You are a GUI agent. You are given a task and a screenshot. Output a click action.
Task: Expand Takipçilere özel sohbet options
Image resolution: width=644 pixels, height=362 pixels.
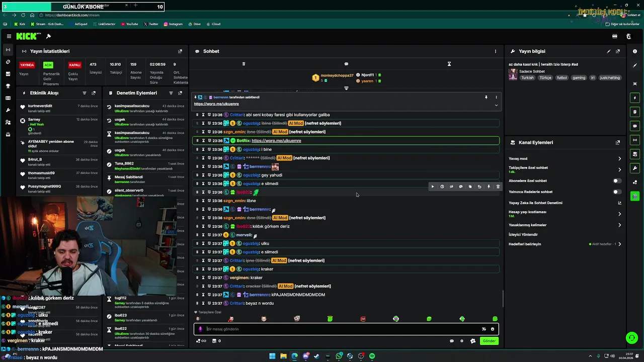619,169
